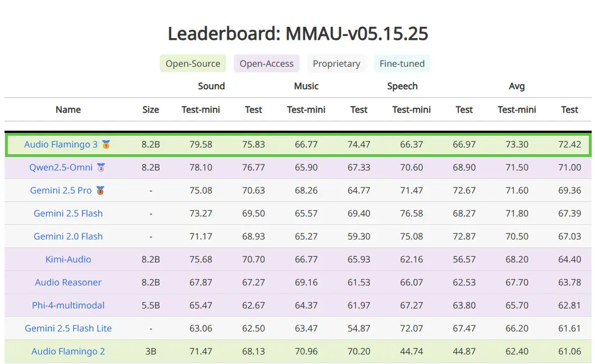Open the Qwen2.5-Omni model link
The width and height of the screenshot is (595, 364).
pos(61,167)
